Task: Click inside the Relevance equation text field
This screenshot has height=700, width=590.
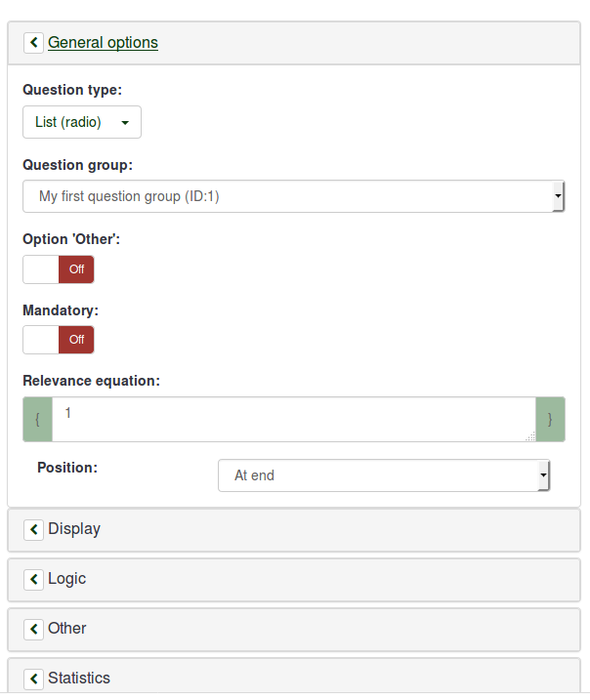Action: [x=293, y=419]
